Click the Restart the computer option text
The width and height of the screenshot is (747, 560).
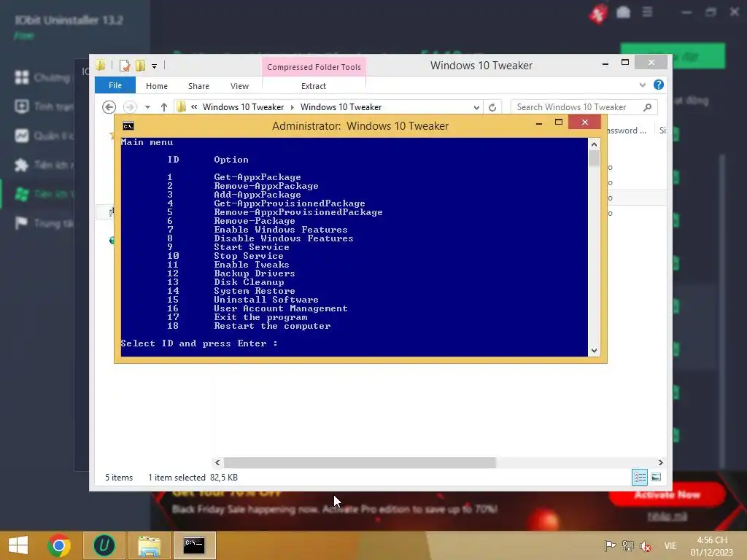pyautogui.click(x=272, y=326)
